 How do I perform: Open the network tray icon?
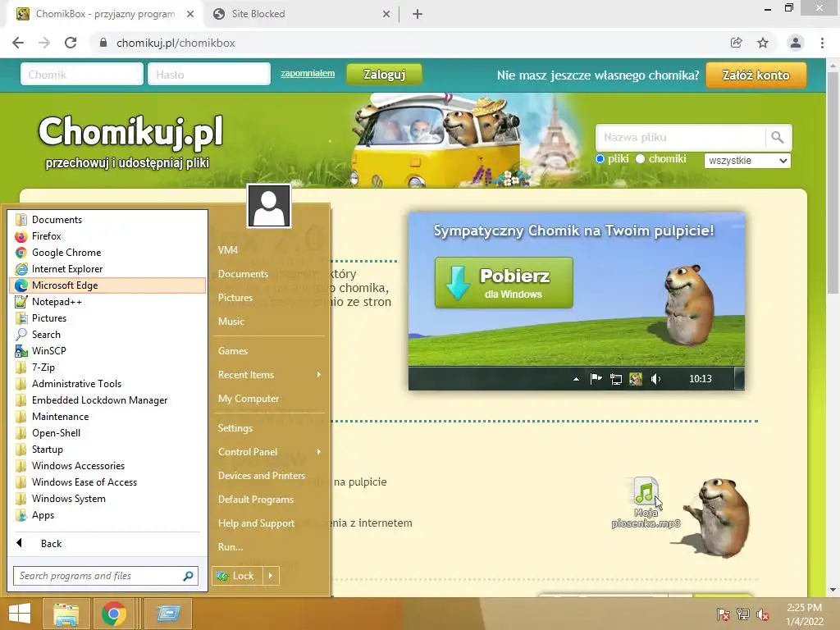(742, 614)
